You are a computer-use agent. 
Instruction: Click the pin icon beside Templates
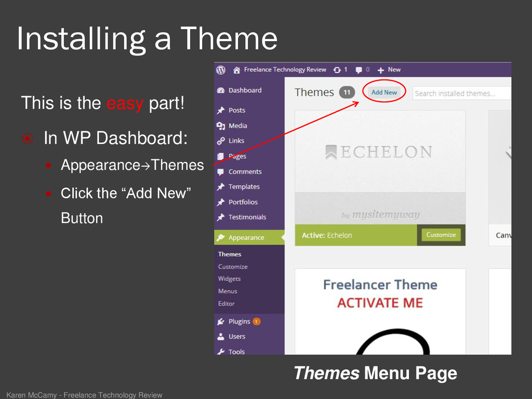[221, 187]
